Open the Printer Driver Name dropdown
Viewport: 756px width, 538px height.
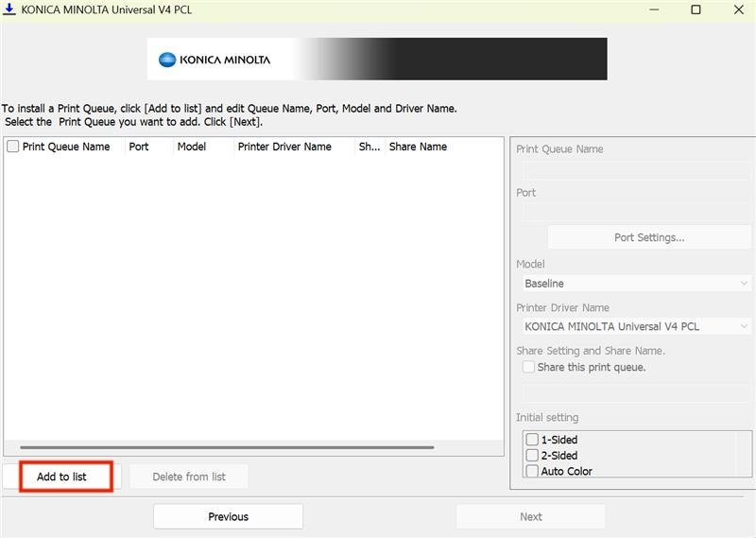(636, 326)
